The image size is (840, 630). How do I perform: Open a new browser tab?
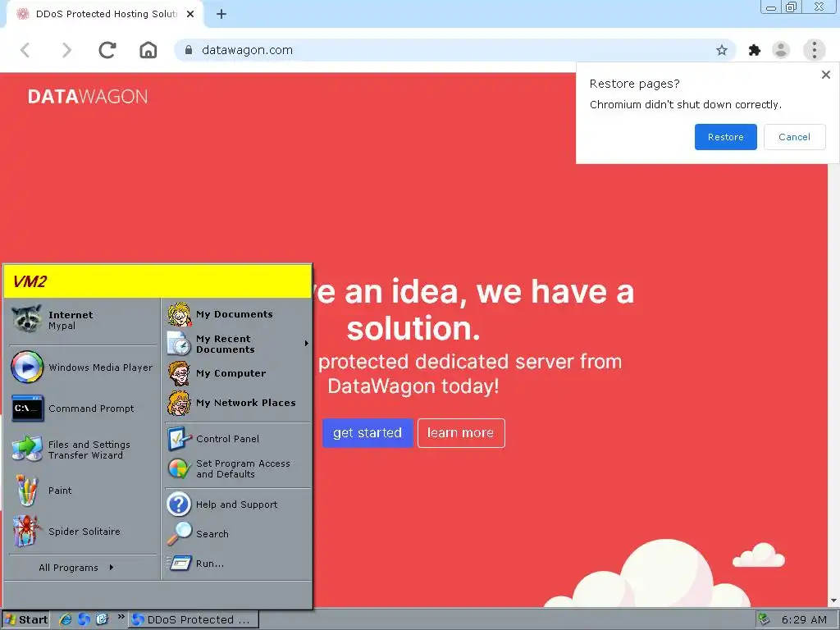[x=221, y=15]
